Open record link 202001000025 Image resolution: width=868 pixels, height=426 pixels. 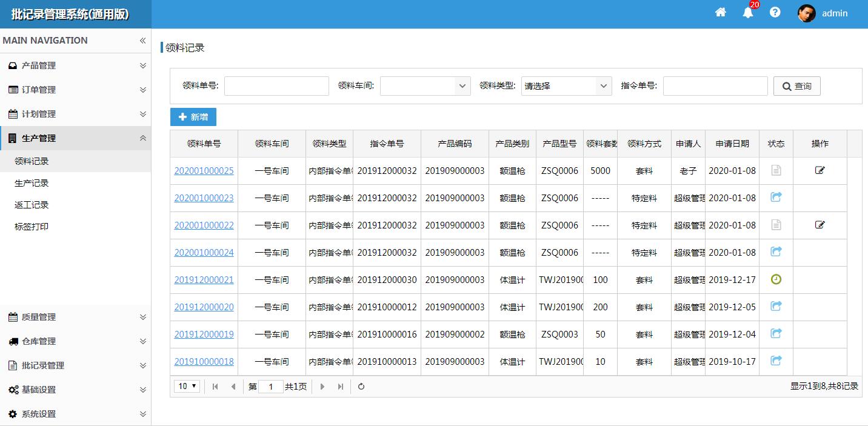[204, 171]
